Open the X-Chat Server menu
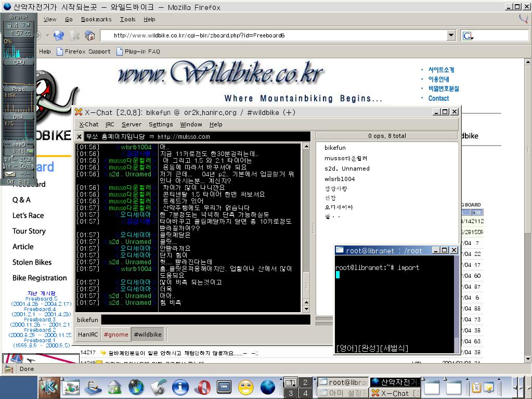Viewport: 532px width, 399px height. [x=131, y=124]
